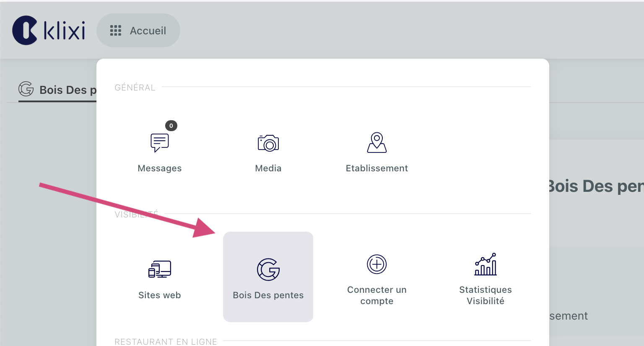The image size is (644, 346).
Task: Click the grid icon beside Accueil
Action: click(115, 31)
